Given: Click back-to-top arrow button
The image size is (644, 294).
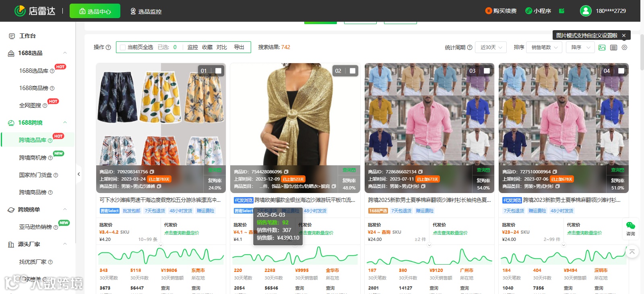Looking at the screenshot, I should [632, 252].
